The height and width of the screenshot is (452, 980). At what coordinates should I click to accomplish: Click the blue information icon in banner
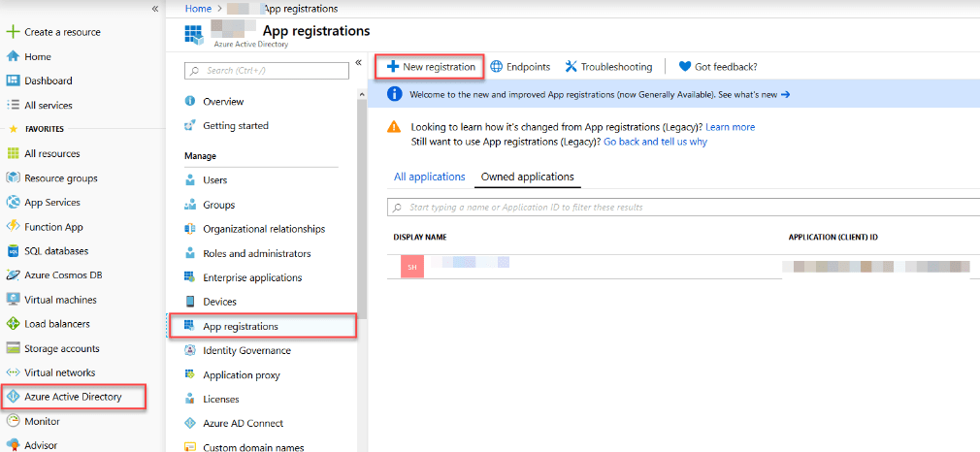point(394,94)
